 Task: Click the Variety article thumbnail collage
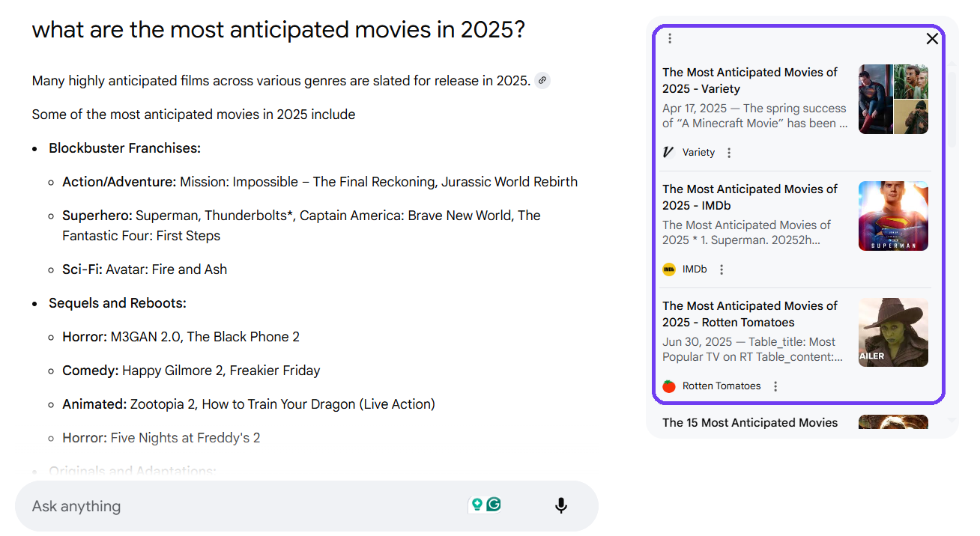click(893, 99)
